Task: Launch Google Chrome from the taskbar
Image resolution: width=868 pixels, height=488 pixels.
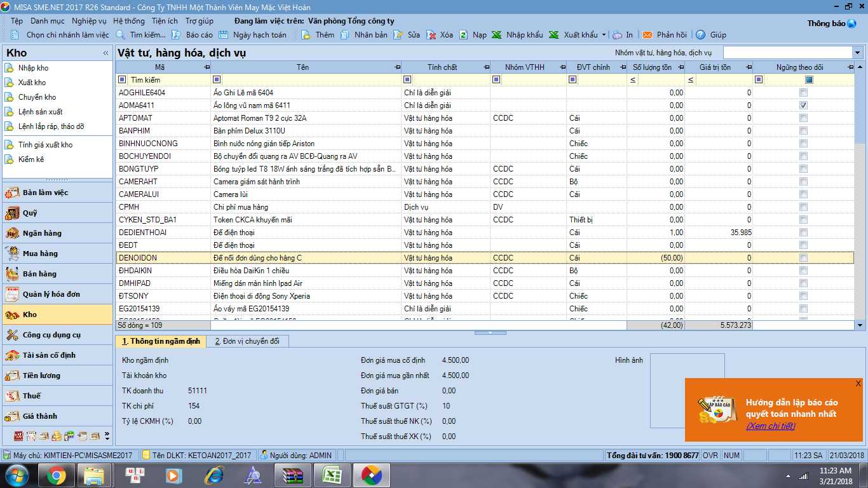Action: pos(55,475)
